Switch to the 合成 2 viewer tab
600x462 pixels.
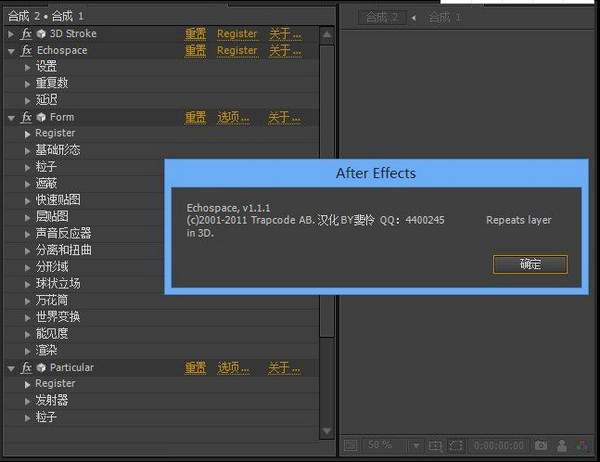tap(382, 17)
